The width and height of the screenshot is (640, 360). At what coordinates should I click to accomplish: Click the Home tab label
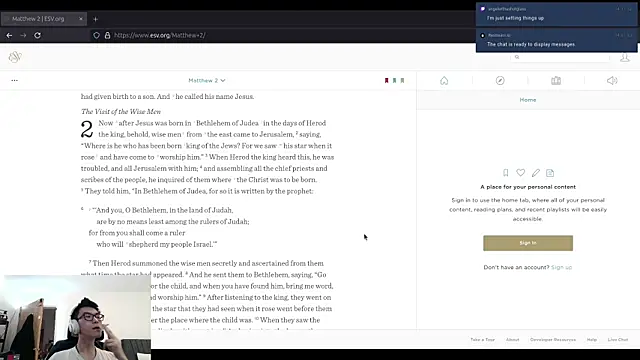[x=528, y=100]
